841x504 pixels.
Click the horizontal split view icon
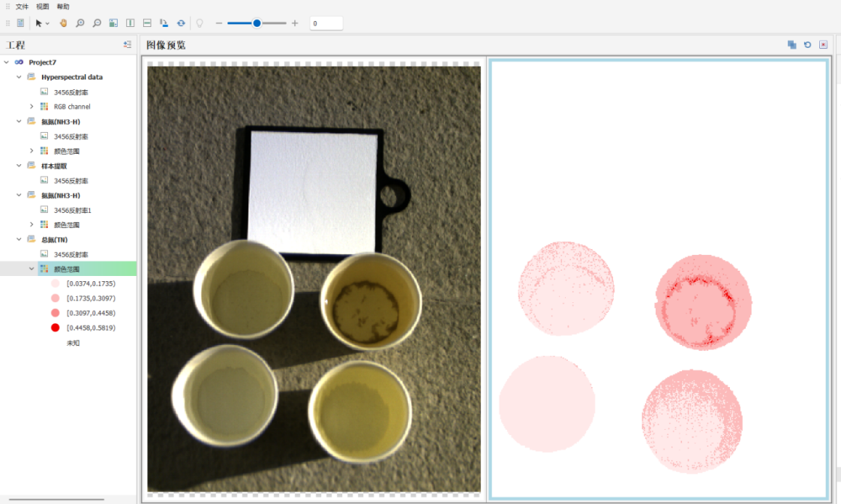click(147, 23)
